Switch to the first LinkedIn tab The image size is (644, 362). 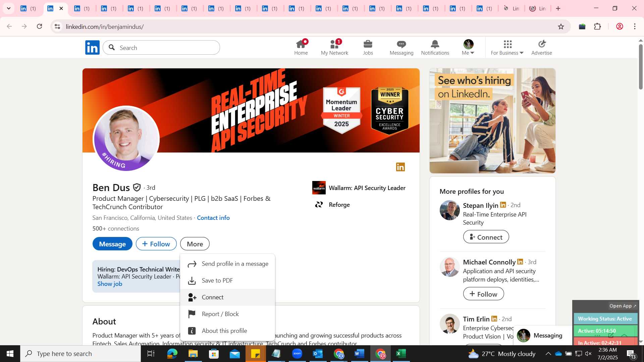pyautogui.click(x=28, y=8)
